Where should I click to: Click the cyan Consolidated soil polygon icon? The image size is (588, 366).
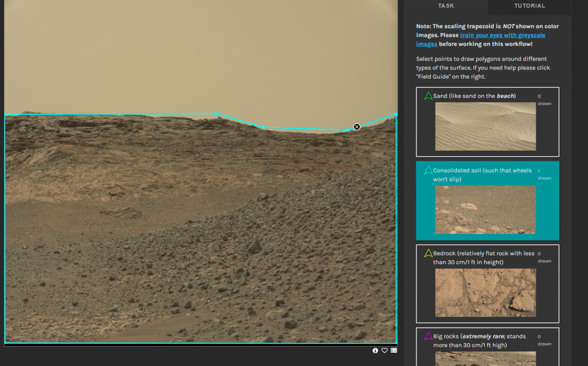(428, 170)
